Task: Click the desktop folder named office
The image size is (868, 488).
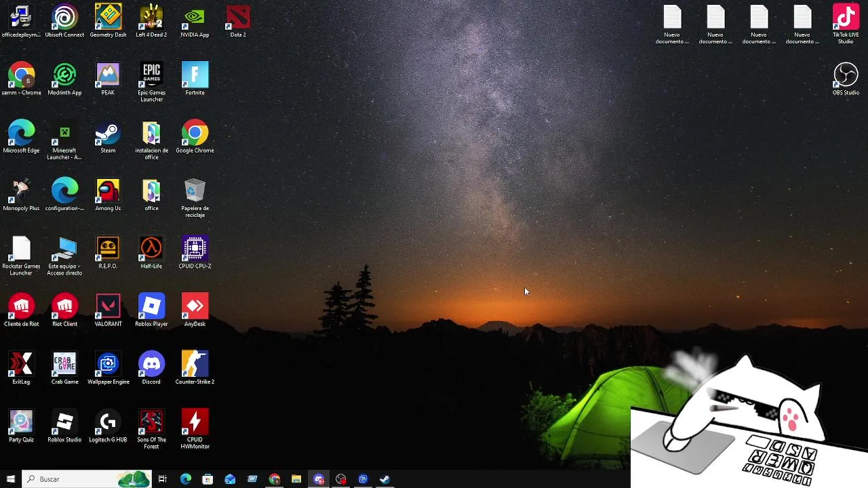Action: coord(151,195)
